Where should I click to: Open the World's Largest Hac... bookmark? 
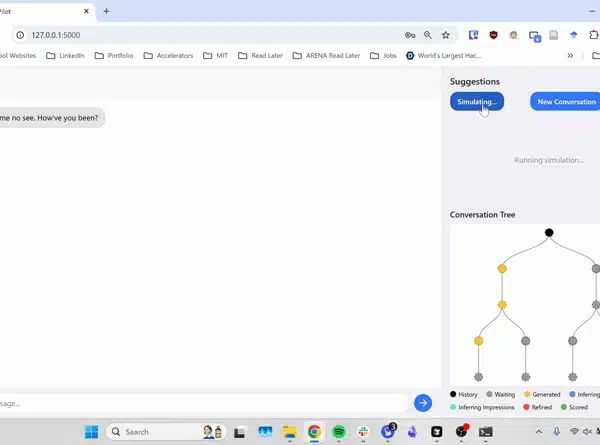443,55
